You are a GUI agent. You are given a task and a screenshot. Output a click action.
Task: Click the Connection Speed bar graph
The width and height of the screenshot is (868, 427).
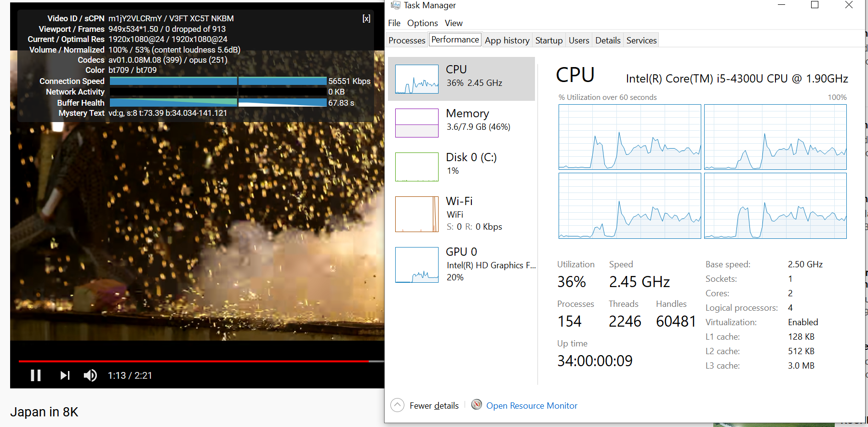(218, 81)
